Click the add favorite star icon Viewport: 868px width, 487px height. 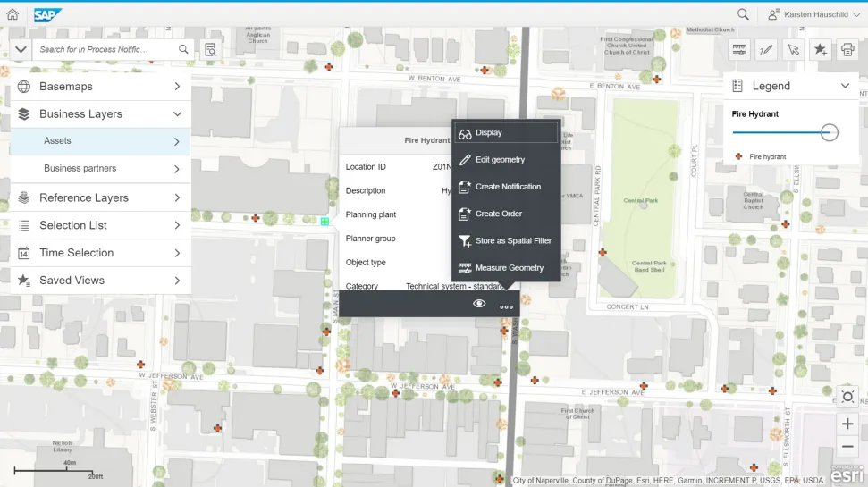(820, 50)
